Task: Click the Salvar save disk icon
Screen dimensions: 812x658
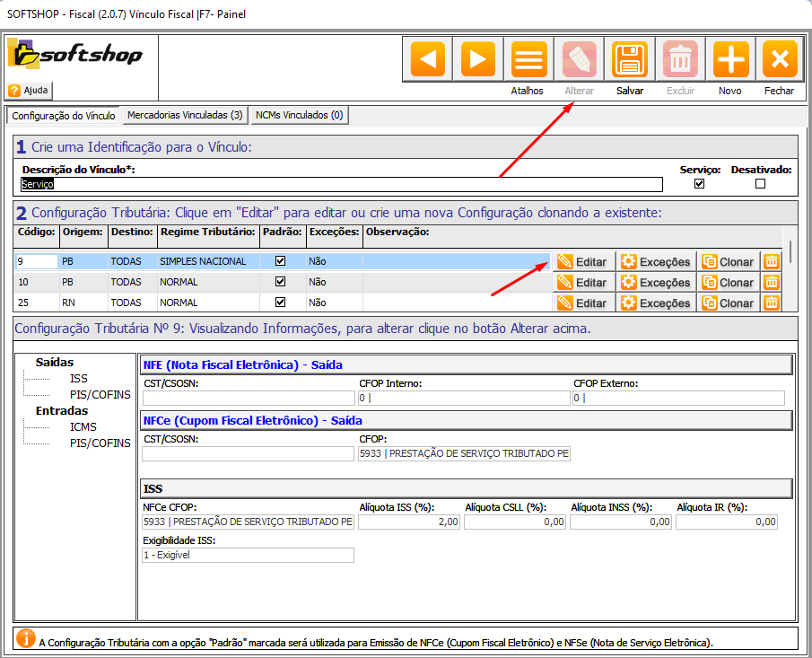Action: point(630,60)
